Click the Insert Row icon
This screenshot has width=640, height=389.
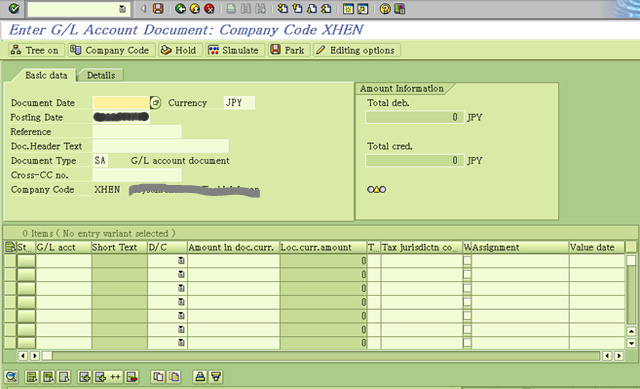coord(84,377)
